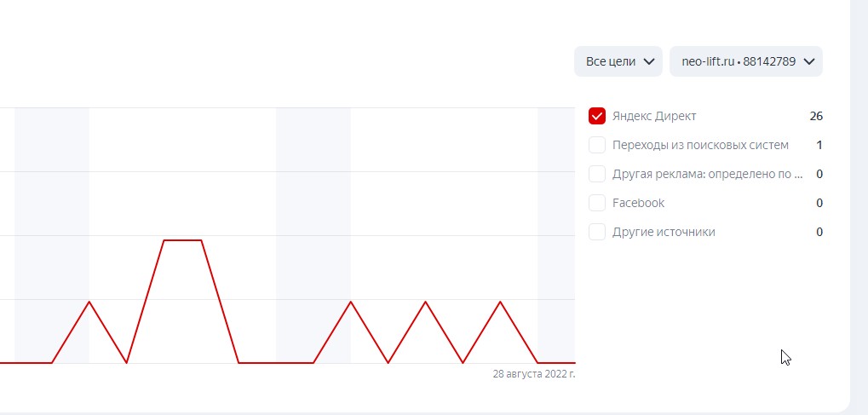Click the search engines count of 1
This screenshot has width=868, height=415.
[x=819, y=145]
